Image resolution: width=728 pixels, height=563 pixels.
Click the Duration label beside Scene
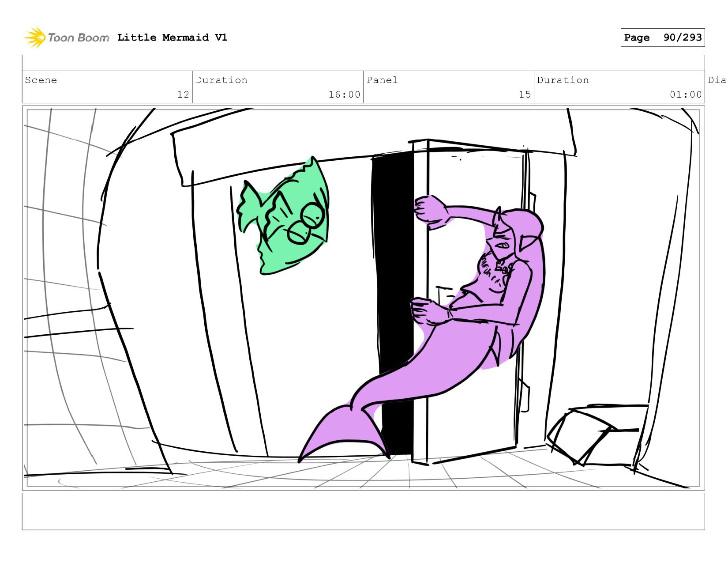click(x=221, y=80)
